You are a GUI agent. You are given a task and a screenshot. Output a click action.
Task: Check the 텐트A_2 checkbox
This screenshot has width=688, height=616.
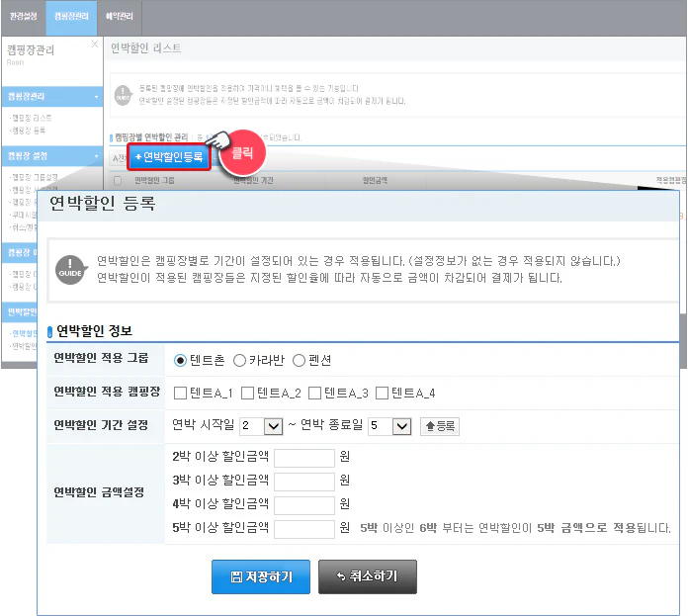(248, 394)
